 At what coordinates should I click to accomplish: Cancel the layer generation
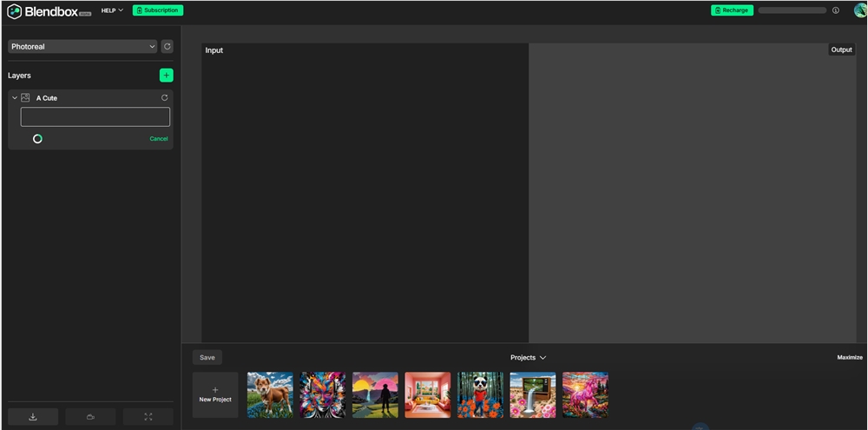[159, 139]
